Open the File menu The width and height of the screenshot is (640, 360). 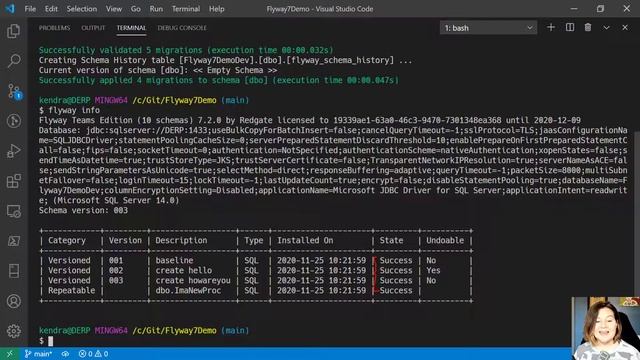30,9
